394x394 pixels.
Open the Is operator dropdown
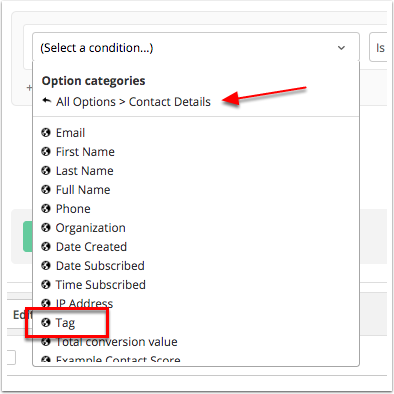click(378, 47)
